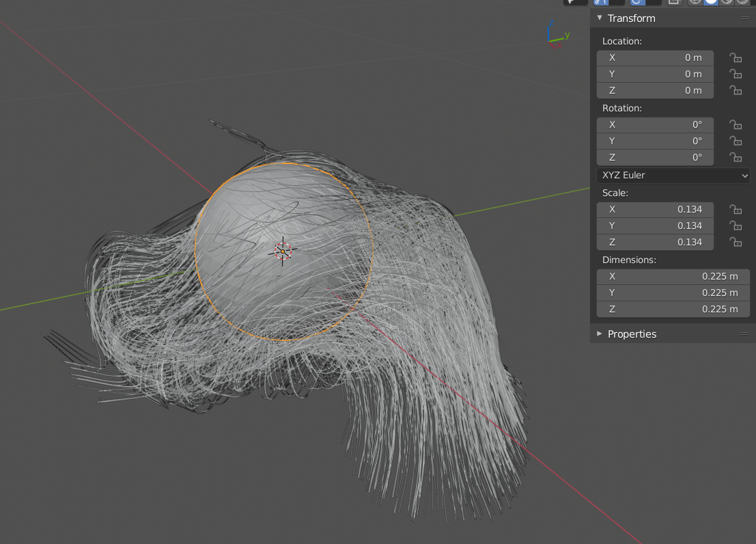Click the blue Z axis on the navigation gizmo

tap(551, 23)
